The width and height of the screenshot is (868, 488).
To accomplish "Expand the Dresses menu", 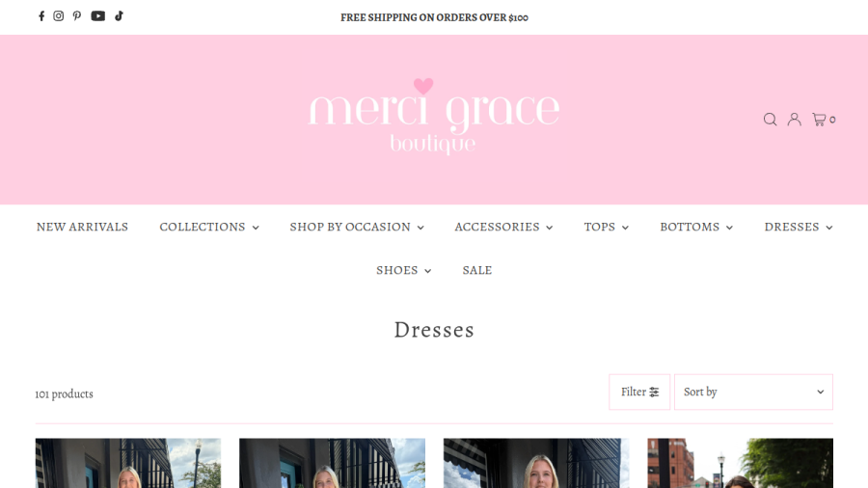I will (799, 227).
